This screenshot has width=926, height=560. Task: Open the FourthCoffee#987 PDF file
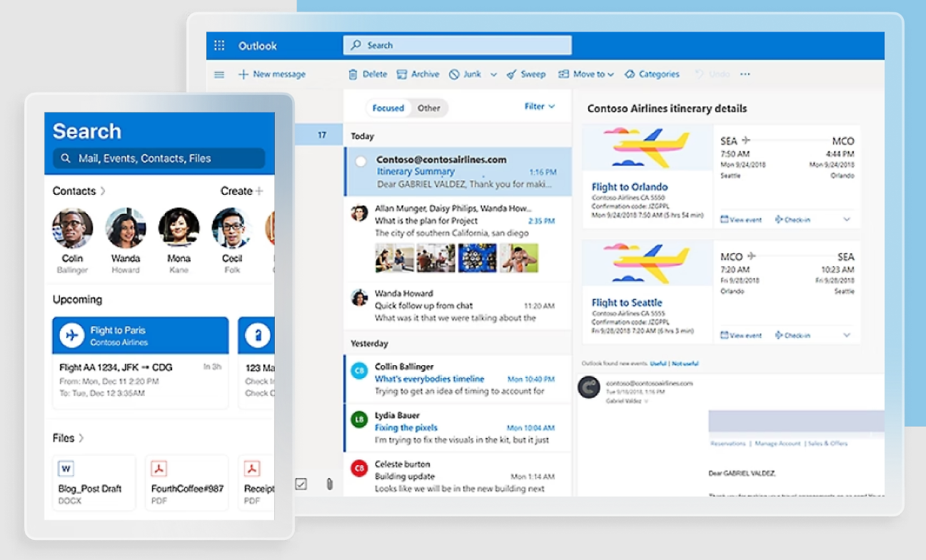187,483
